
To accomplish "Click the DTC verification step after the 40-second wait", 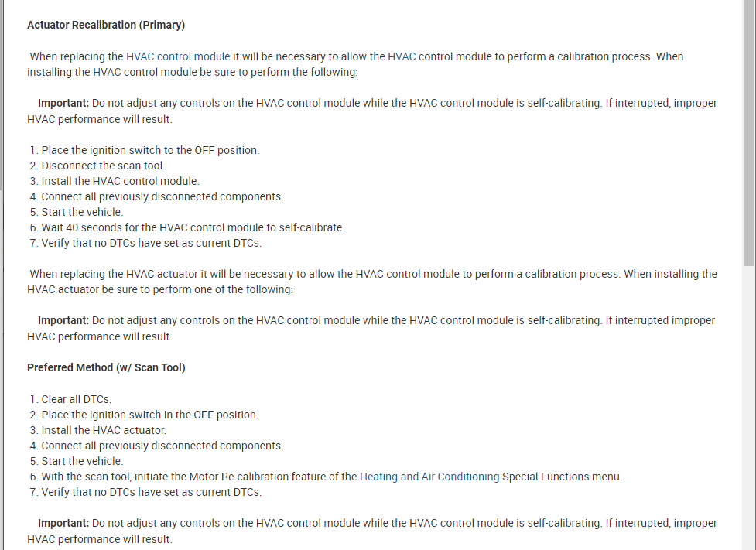I will point(152,243).
